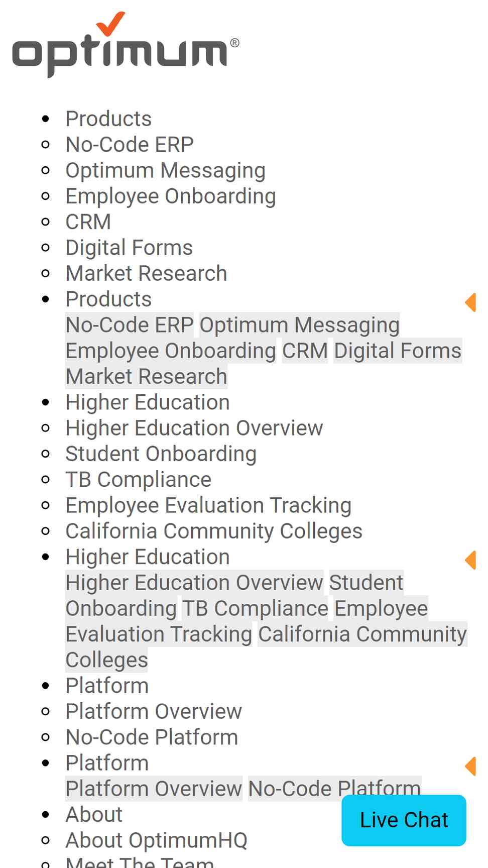Image resolution: width=488 pixels, height=868 pixels.
Task: Open the first Products menu item
Action: tap(108, 119)
